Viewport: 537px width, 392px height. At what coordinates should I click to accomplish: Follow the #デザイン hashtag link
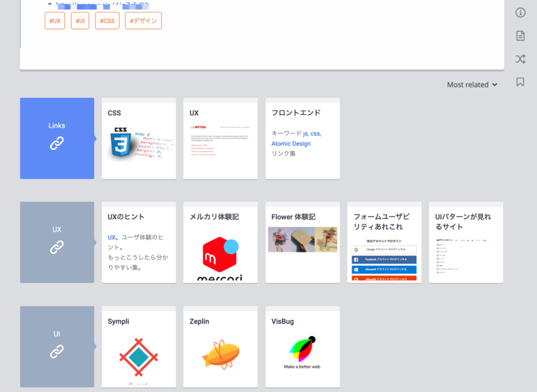(x=143, y=21)
